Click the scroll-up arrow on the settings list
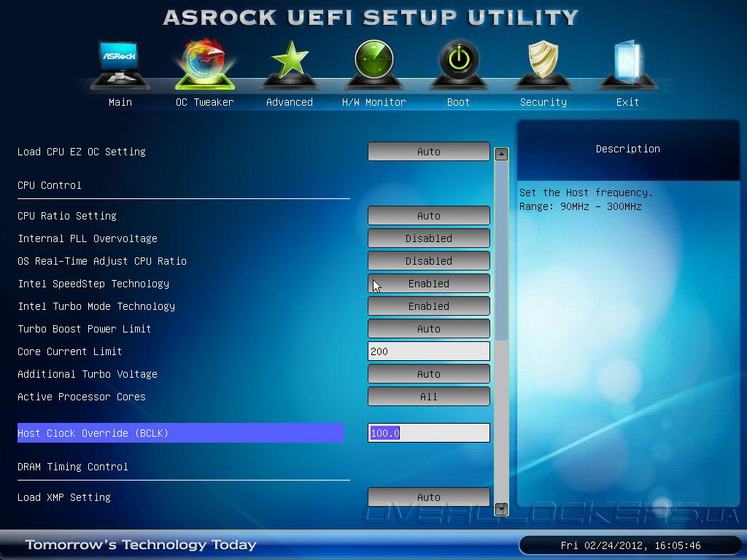This screenshot has height=560, width=747. (x=501, y=155)
